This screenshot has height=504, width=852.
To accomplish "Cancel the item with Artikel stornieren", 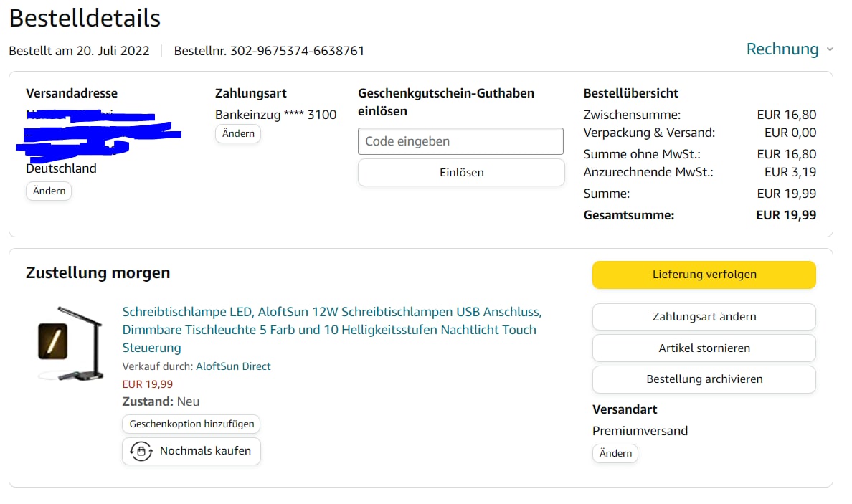I will pos(704,348).
